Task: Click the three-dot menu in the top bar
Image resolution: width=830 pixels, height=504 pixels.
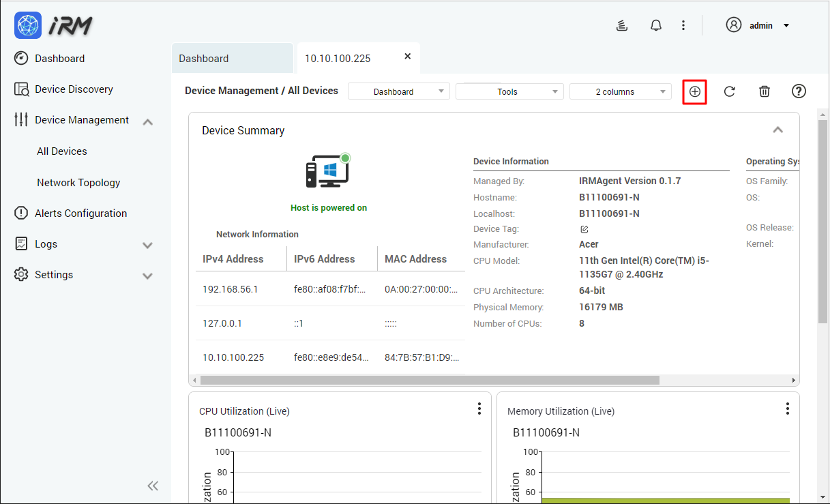Action: pyautogui.click(x=683, y=25)
